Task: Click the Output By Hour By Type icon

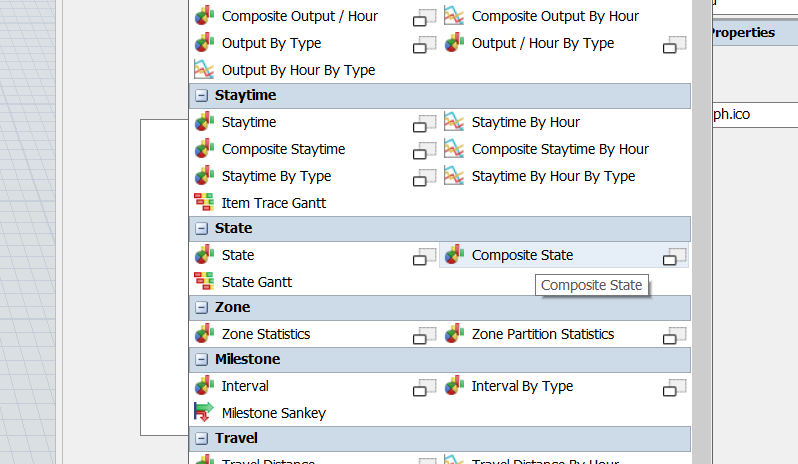Action: coord(204,70)
